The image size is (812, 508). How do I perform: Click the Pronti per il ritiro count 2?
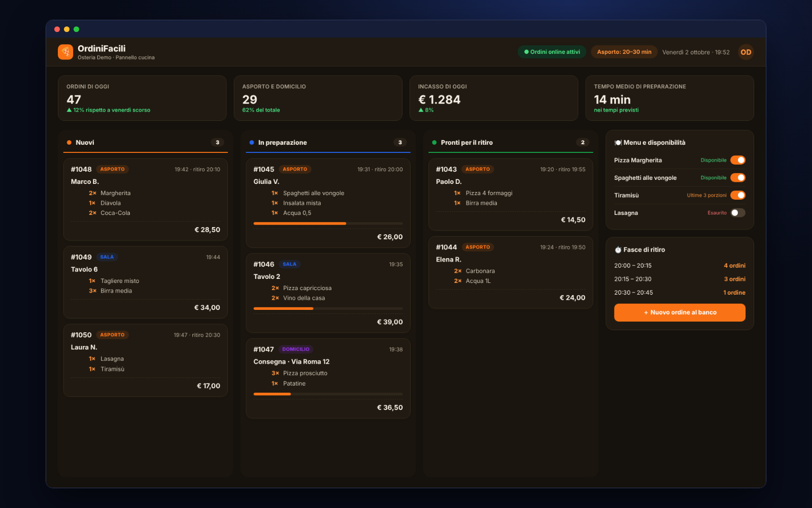(583, 143)
